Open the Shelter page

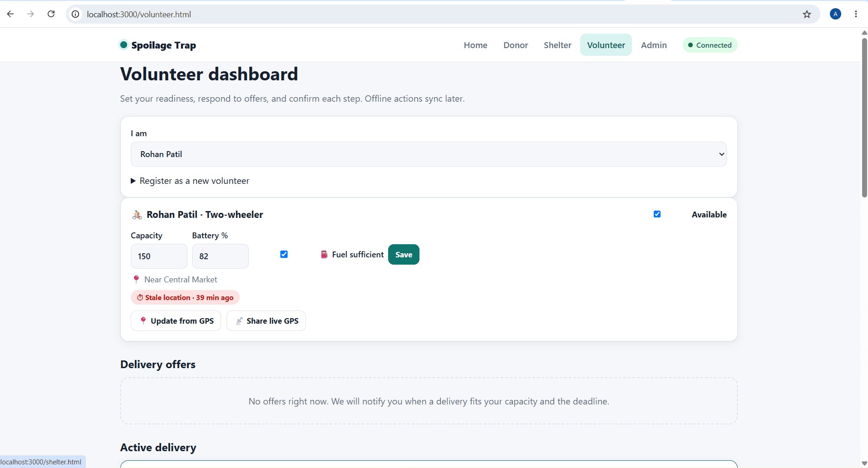click(x=557, y=45)
